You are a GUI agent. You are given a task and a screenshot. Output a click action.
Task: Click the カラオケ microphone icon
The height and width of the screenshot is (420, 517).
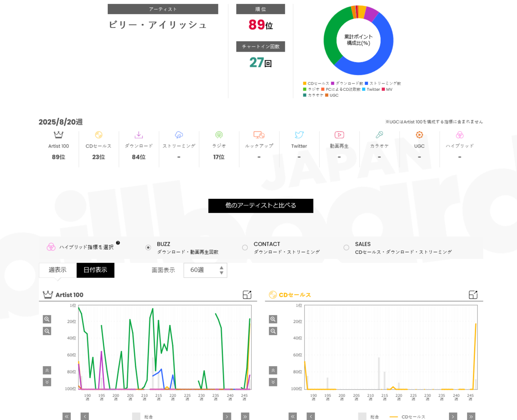[x=379, y=135]
